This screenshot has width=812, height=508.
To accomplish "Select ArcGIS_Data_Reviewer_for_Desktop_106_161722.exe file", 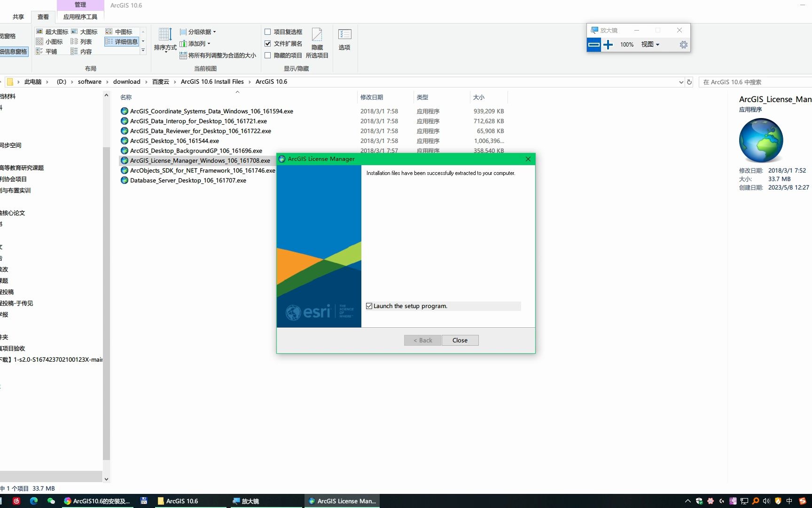I will pyautogui.click(x=200, y=131).
